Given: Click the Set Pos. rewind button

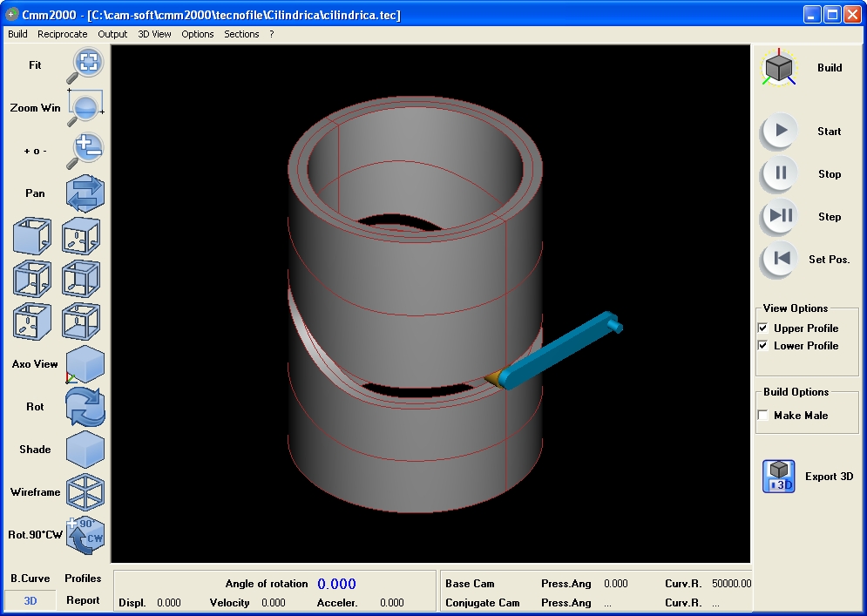Looking at the screenshot, I should 781,259.
